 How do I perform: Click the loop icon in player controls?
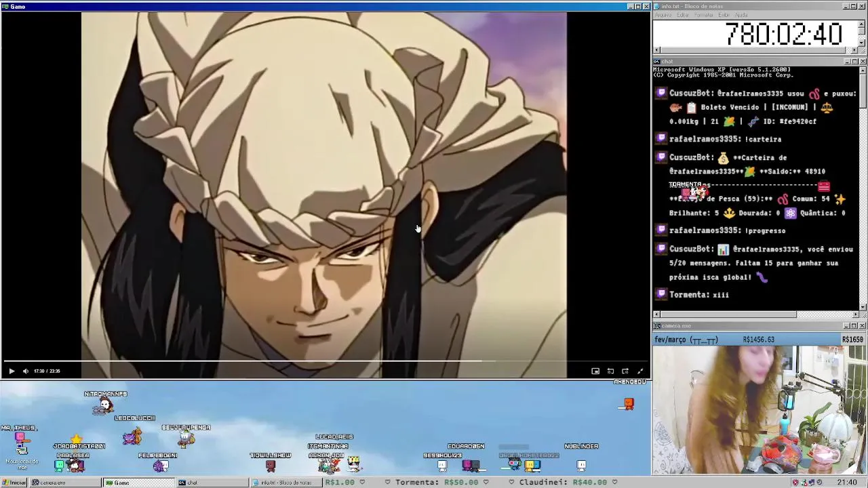point(610,371)
